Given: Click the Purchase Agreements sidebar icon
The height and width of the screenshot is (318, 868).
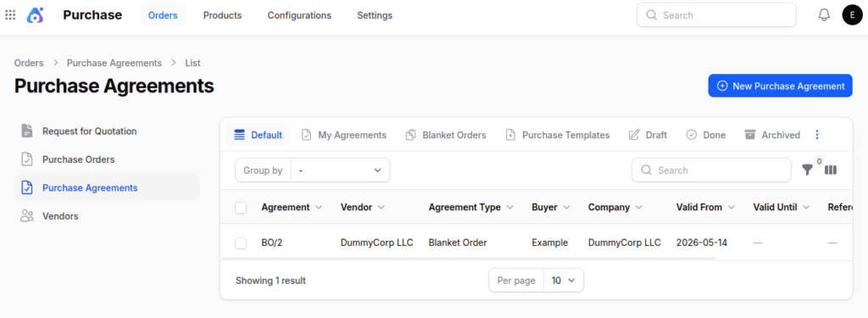Looking at the screenshot, I should [x=26, y=187].
